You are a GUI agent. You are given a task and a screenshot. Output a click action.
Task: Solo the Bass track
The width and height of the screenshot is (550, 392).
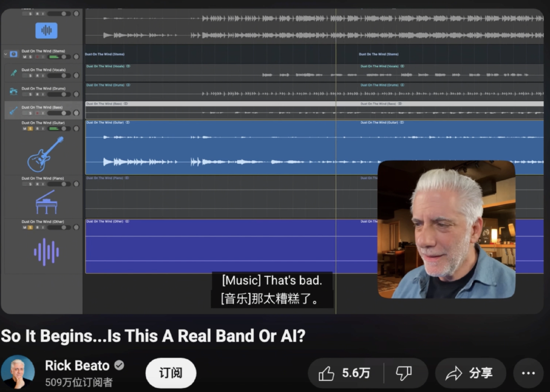click(31, 113)
